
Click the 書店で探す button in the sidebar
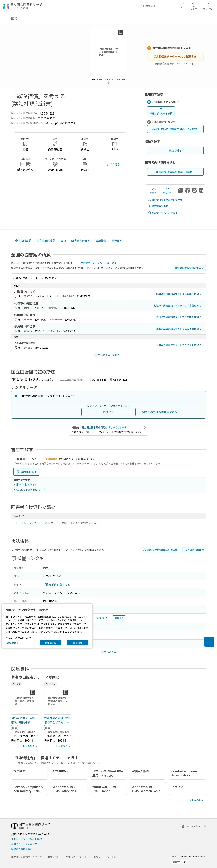[175, 151]
